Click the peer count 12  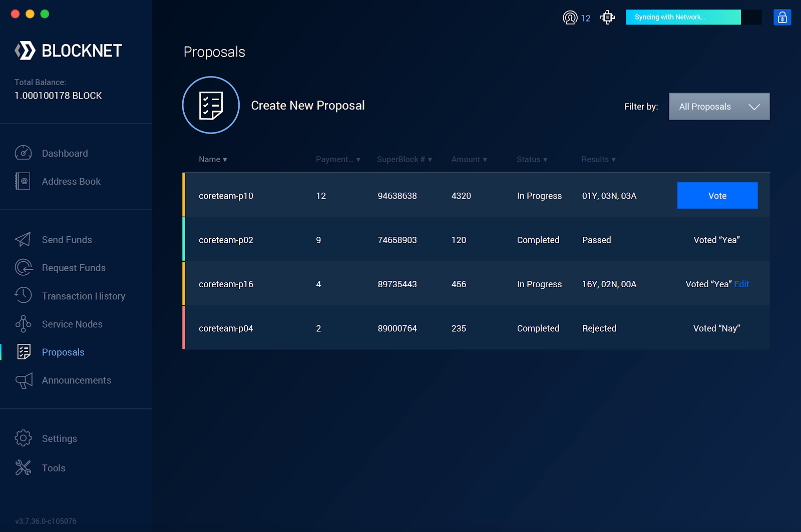tap(586, 18)
